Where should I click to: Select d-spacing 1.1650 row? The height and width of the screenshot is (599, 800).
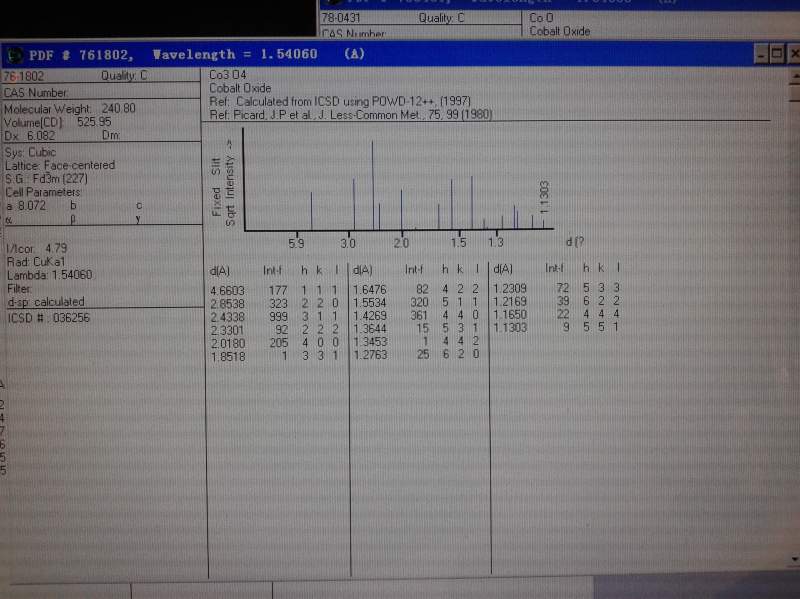coord(557,314)
